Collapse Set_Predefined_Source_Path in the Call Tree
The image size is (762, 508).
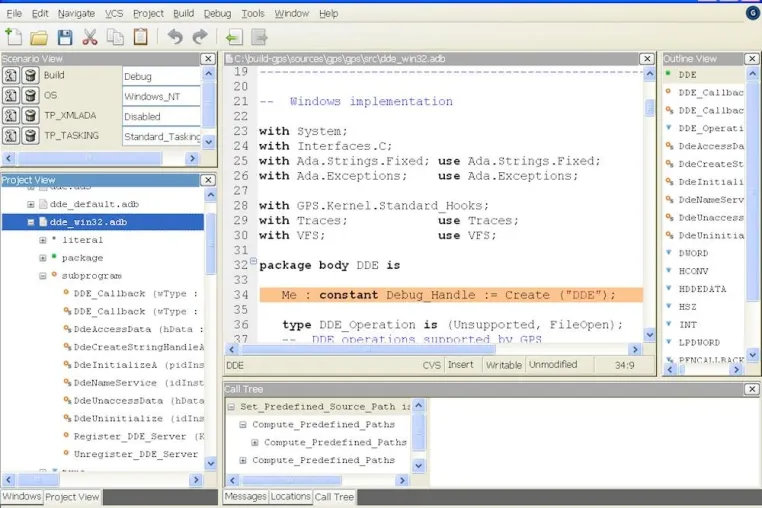click(x=231, y=407)
